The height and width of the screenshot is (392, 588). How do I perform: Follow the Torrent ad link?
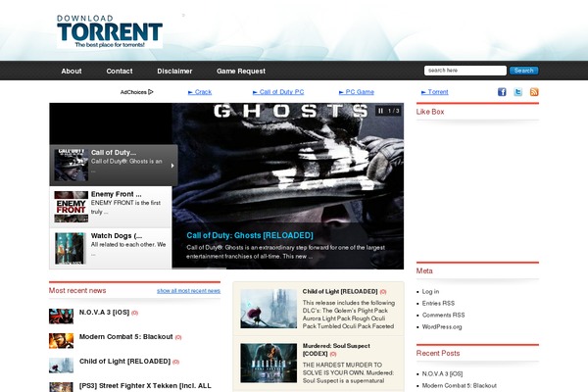(434, 92)
